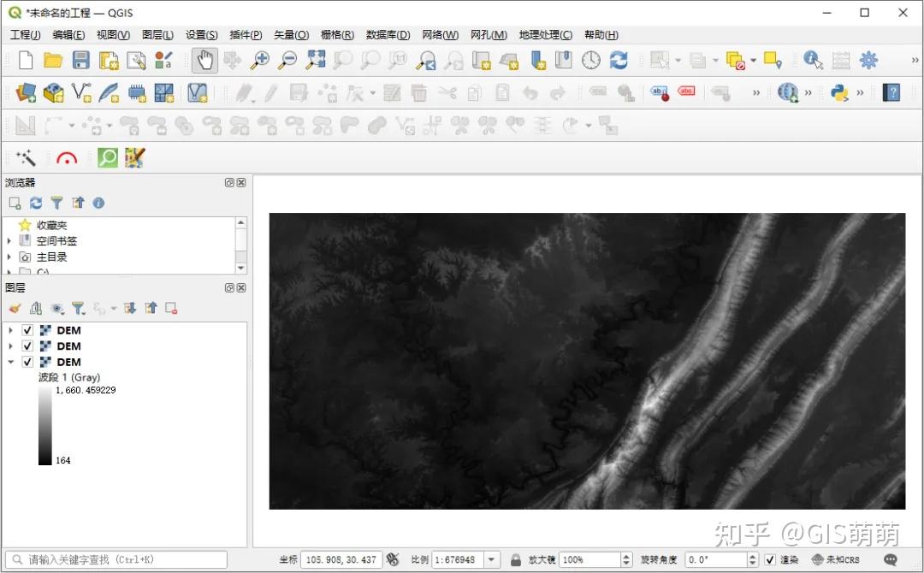The height and width of the screenshot is (573, 924).
Task: Refresh the map canvas
Action: [x=619, y=60]
